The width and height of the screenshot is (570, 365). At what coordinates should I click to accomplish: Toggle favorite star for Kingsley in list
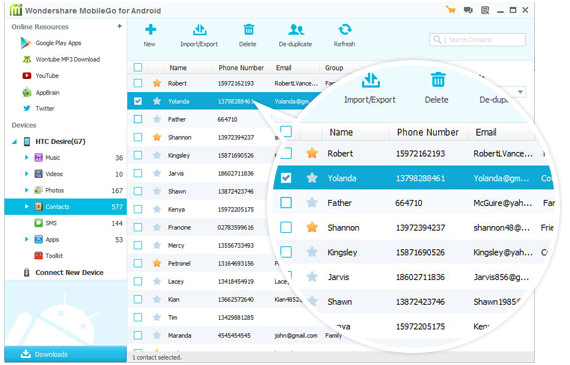point(157,155)
